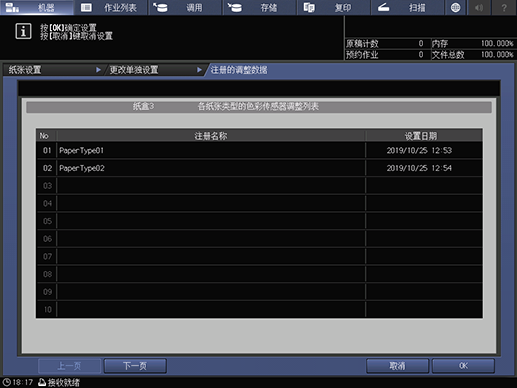
Task: Select empty row 08
Action: click(x=259, y=274)
